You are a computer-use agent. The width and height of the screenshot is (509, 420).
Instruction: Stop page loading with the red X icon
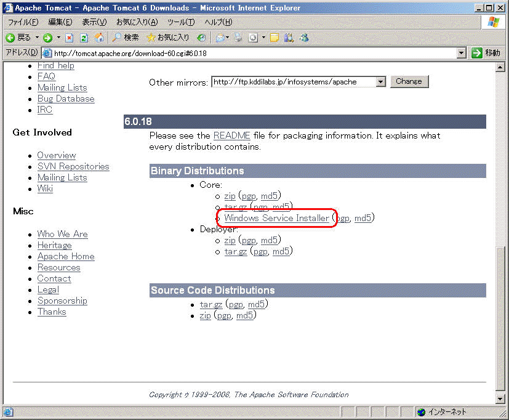(70, 38)
